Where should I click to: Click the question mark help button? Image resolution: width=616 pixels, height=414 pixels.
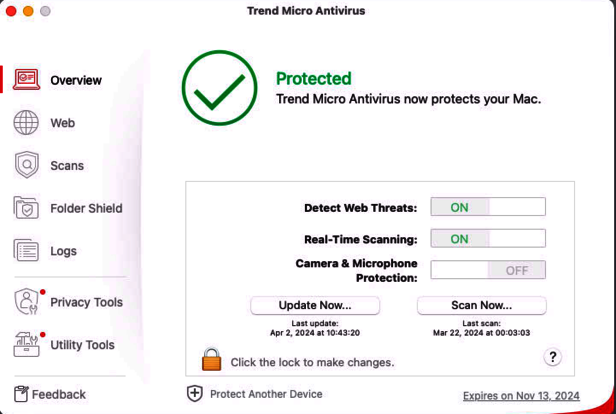coord(552,357)
